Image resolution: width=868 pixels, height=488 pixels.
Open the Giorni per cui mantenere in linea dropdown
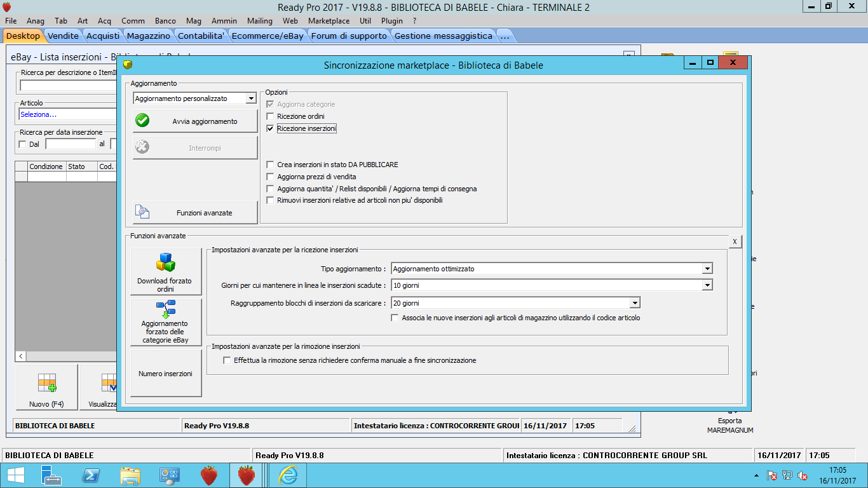tap(707, 285)
